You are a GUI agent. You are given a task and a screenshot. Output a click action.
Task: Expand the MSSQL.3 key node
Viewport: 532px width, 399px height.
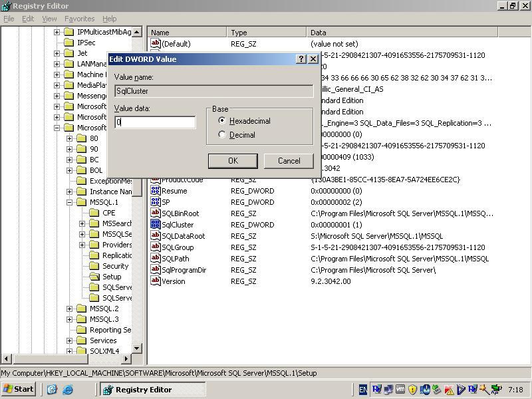[x=70, y=319]
